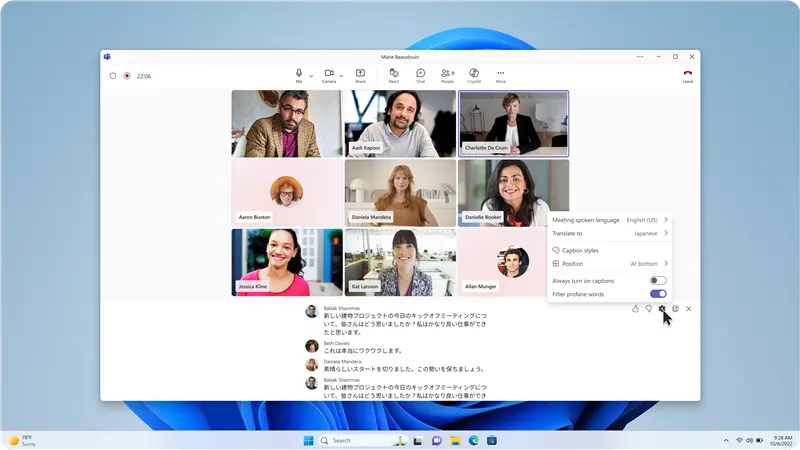
Task: Select the man in plaid jacket tile
Action: click(x=287, y=123)
